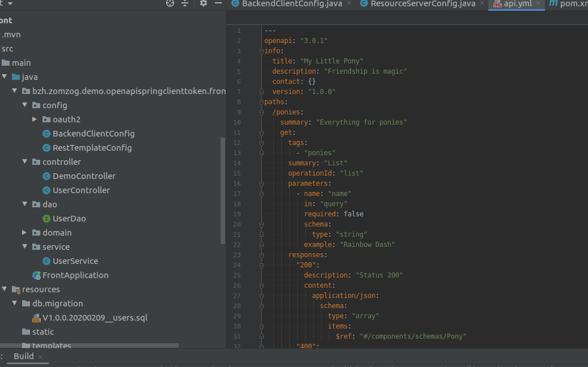Expand the domain package
This screenshot has width=588, height=367.
click(24, 232)
